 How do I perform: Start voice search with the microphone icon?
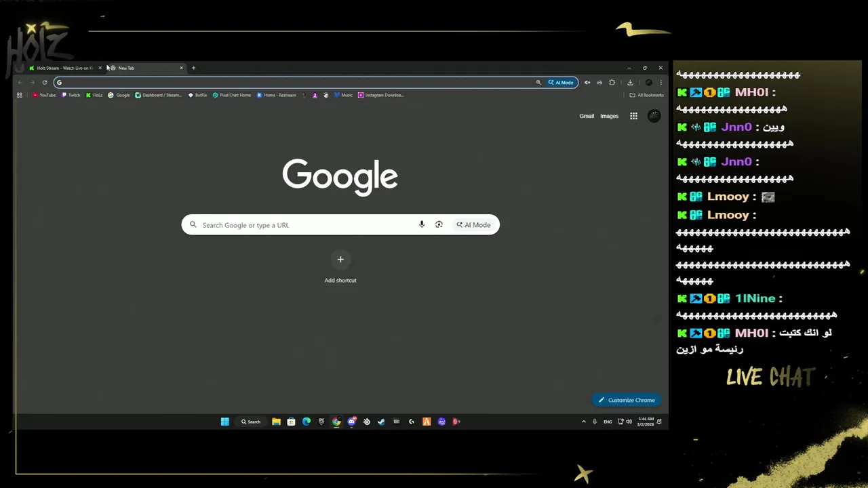click(x=422, y=225)
